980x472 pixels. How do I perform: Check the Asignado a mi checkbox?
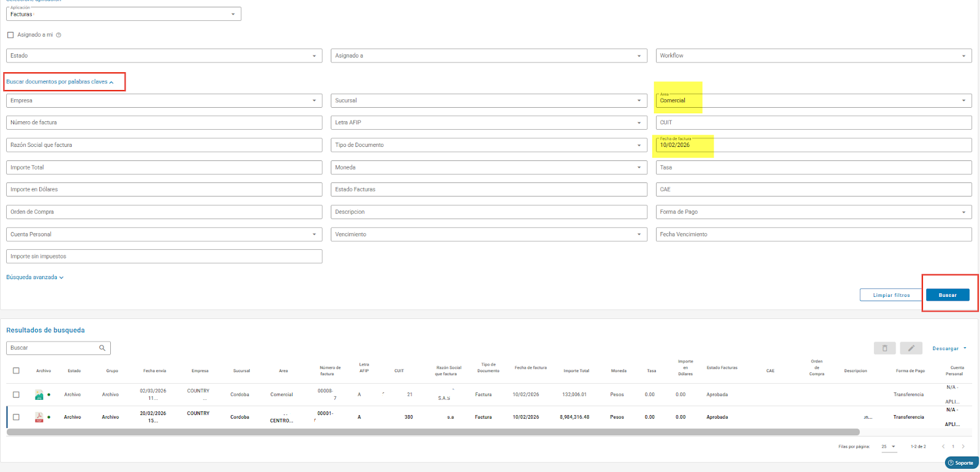(x=10, y=35)
